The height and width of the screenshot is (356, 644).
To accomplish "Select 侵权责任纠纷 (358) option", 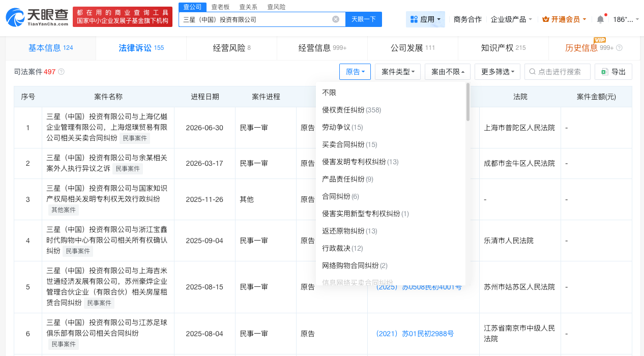I will 391,110.
